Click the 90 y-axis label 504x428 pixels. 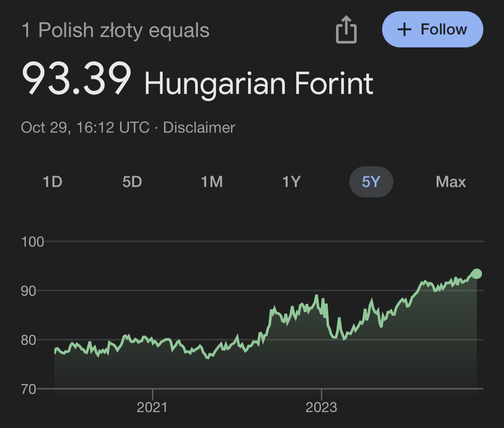(28, 291)
